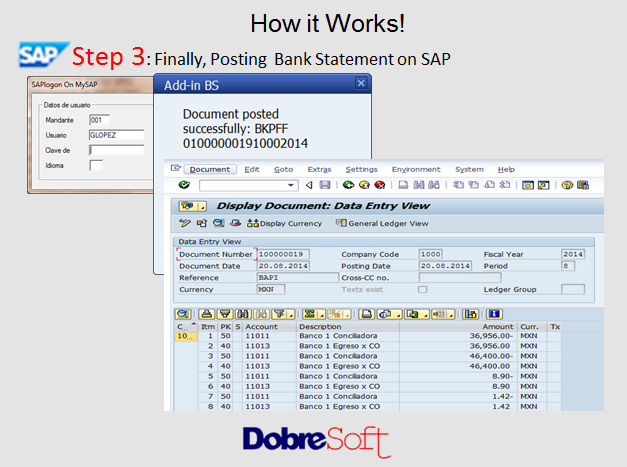
Task: Click the yellow Help question mark icon
Action: 567,185
